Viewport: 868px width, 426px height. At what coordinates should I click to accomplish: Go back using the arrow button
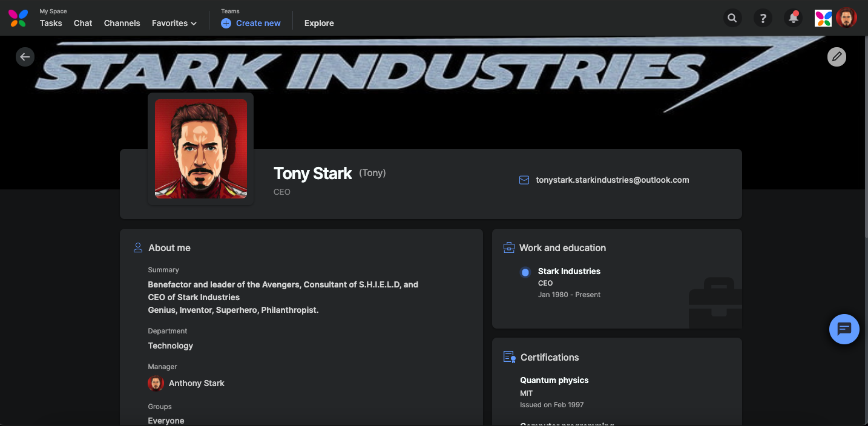coord(25,57)
